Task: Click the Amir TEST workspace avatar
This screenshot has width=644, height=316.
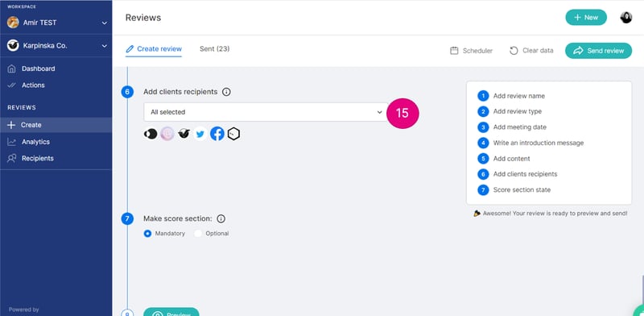Action: (x=13, y=23)
